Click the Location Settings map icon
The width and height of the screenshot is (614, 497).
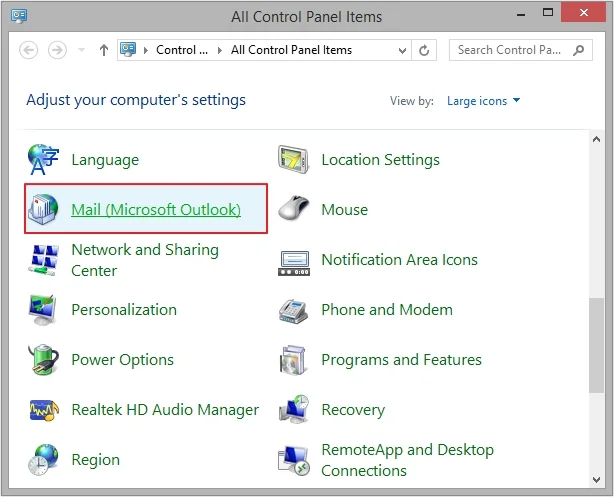(x=293, y=159)
